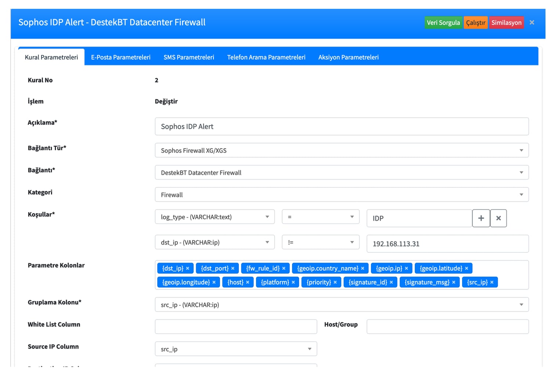Click the Koşullar* label
The height and width of the screenshot is (392, 551).
pos(41,214)
